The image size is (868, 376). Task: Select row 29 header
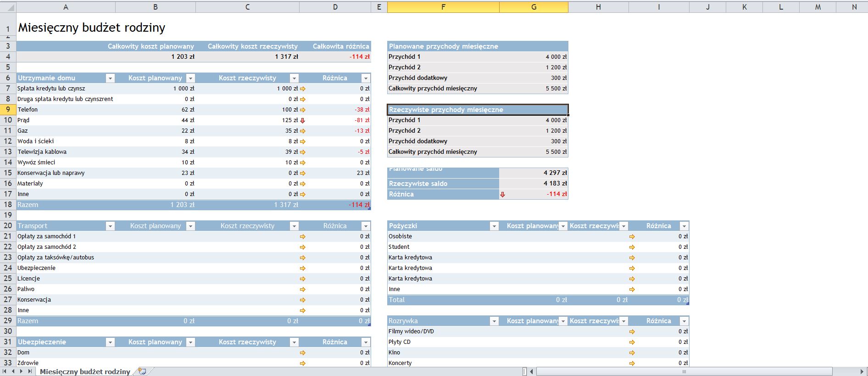click(x=8, y=320)
